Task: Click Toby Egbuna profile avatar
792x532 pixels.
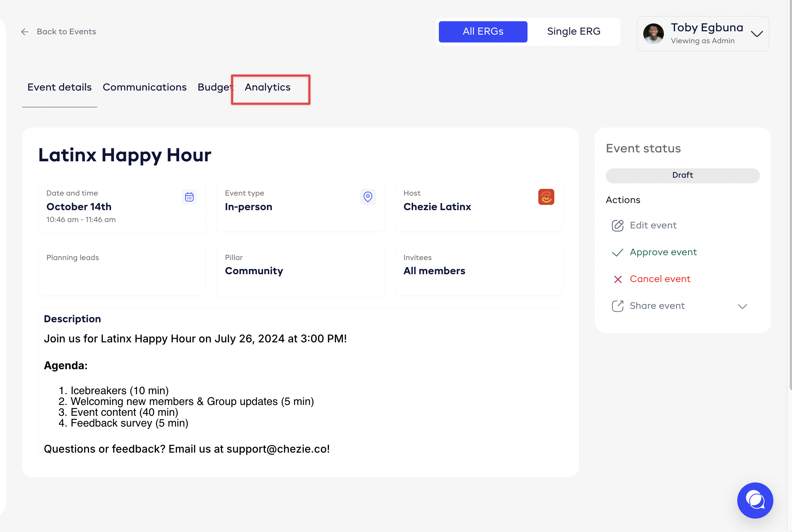Action: click(653, 34)
